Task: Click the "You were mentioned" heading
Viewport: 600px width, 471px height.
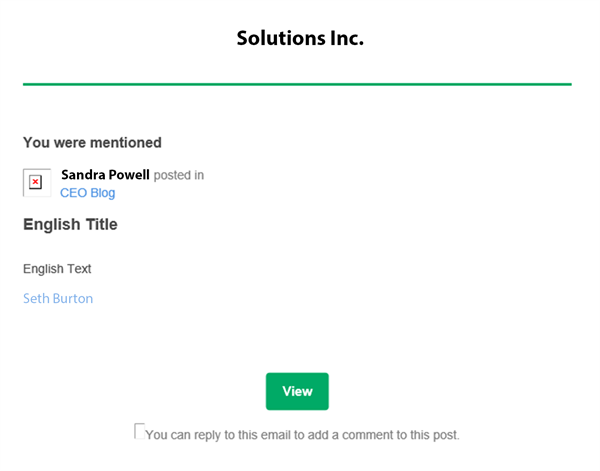Action: (x=92, y=143)
